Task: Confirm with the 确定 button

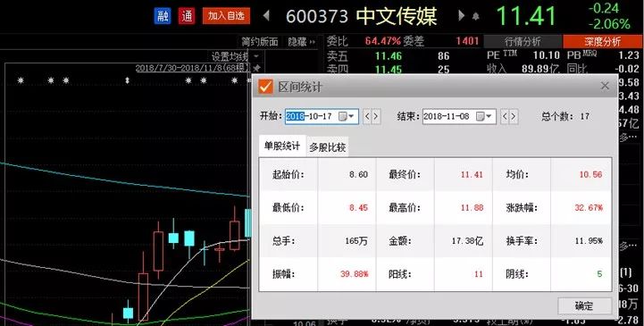Action: 583,305
